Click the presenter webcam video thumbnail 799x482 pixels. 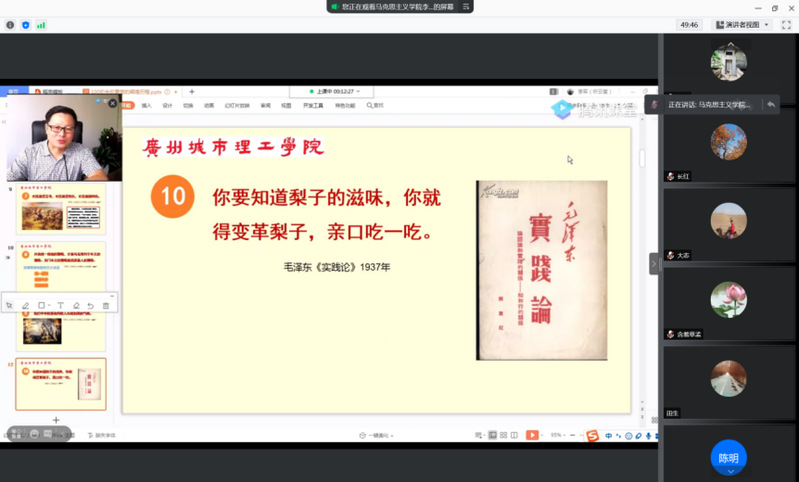[62, 139]
